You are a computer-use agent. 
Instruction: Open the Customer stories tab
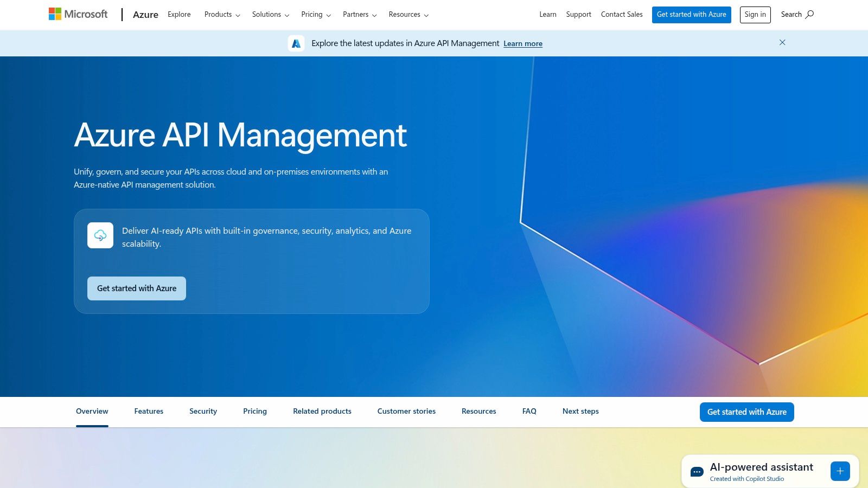406,412
